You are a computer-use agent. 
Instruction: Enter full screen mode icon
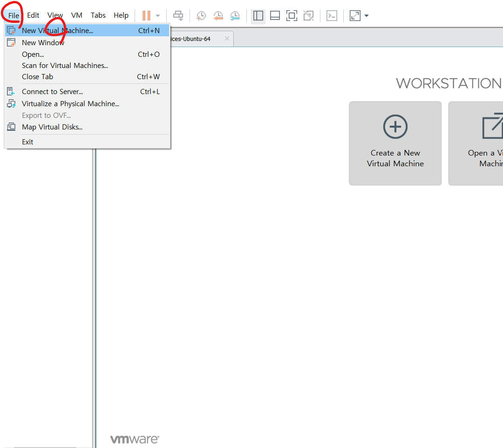292,15
